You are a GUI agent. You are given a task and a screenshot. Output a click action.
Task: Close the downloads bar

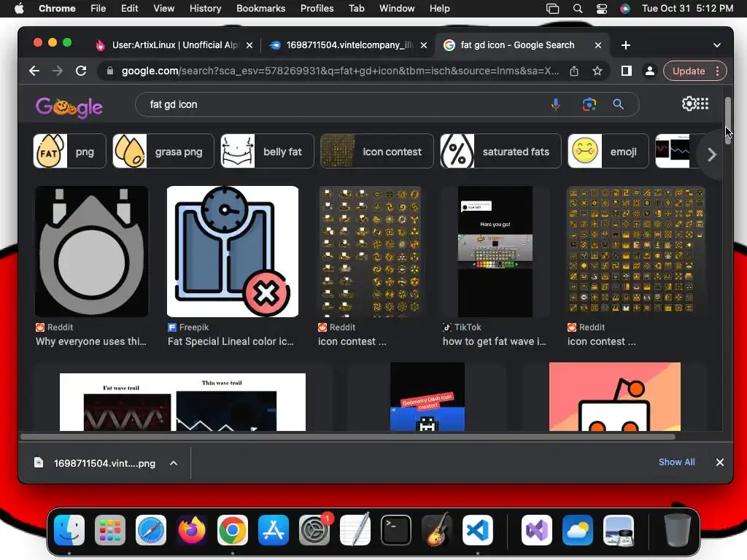(x=719, y=462)
